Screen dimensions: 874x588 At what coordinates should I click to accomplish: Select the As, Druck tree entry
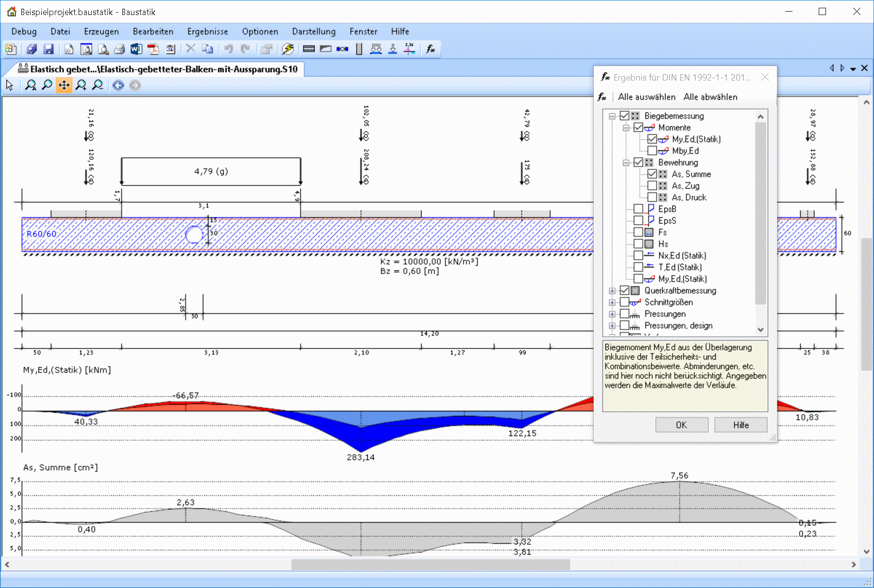689,197
